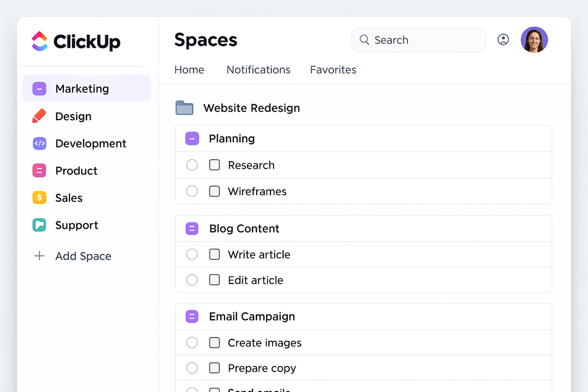Open the account profile outline icon
Screen dimensions: 588x392
(503, 39)
